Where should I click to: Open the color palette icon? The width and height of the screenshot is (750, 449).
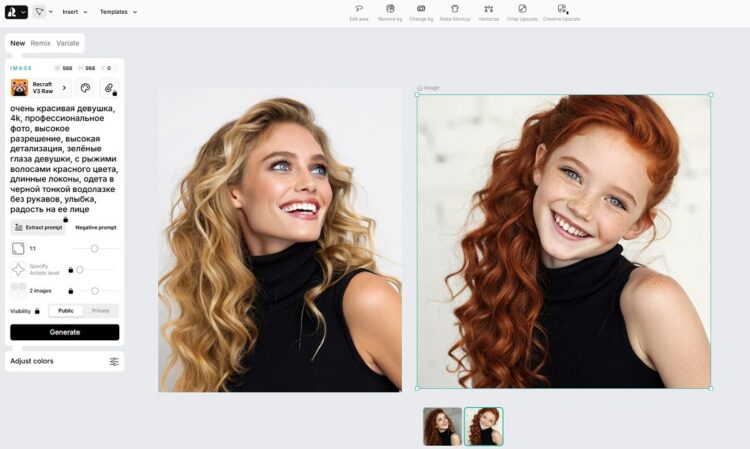[x=85, y=88]
